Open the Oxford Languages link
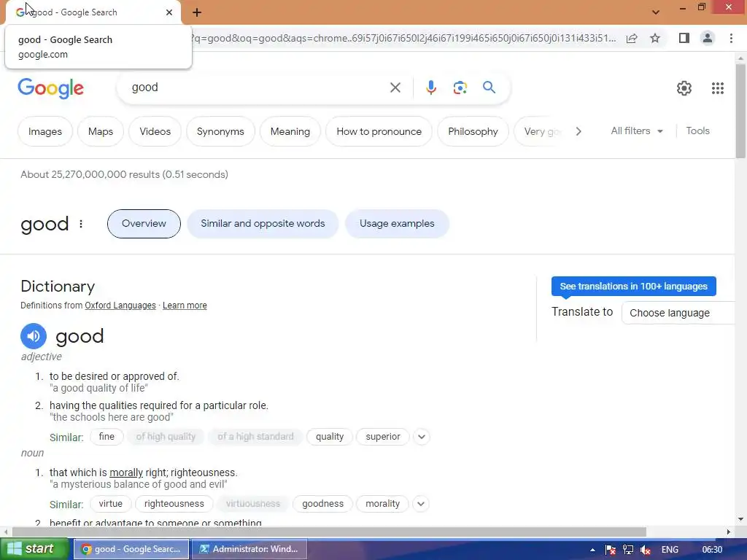 (120, 306)
